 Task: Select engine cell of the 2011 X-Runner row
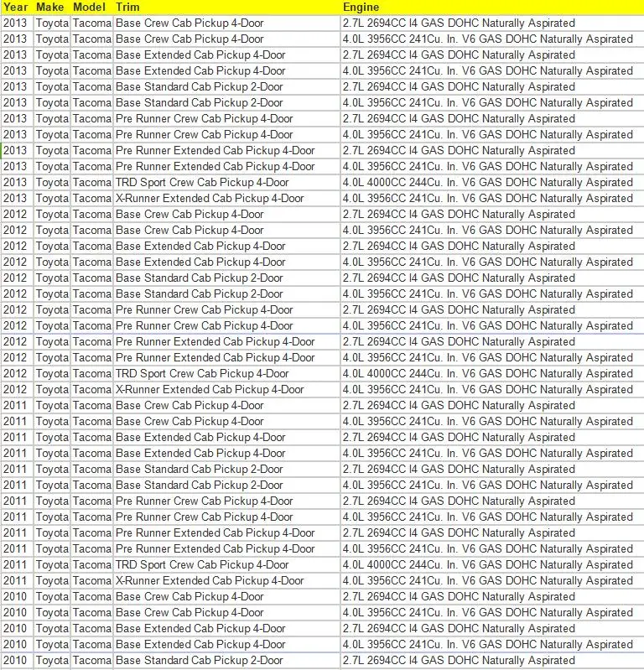[x=492, y=581]
